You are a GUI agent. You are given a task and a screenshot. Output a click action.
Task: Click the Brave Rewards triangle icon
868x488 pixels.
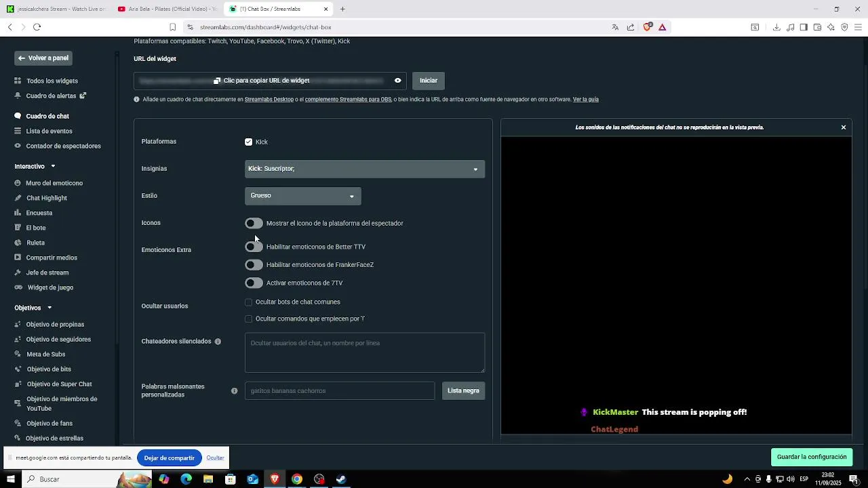pyautogui.click(x=663, y=27)
